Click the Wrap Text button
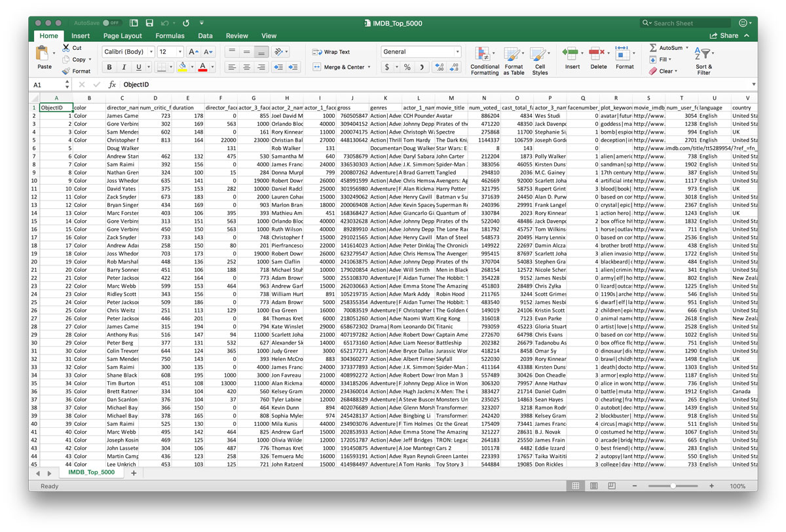Image resolution: width=786 pixels, height=532 pixels. tap(331, 52)
